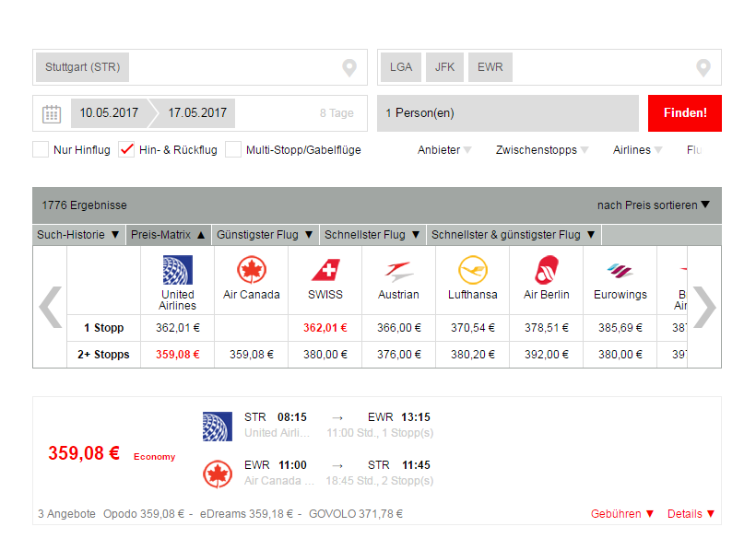This screenshot has height=550, width=756.
Task: Click the SWISS logo in price matrix
Action: [325, 270]
